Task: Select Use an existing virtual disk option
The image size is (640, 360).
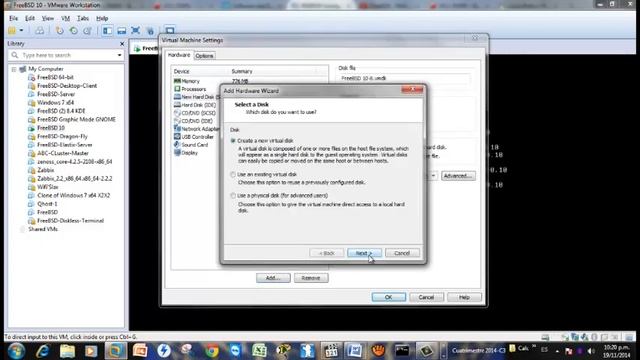Action: [x=233, y=174]
